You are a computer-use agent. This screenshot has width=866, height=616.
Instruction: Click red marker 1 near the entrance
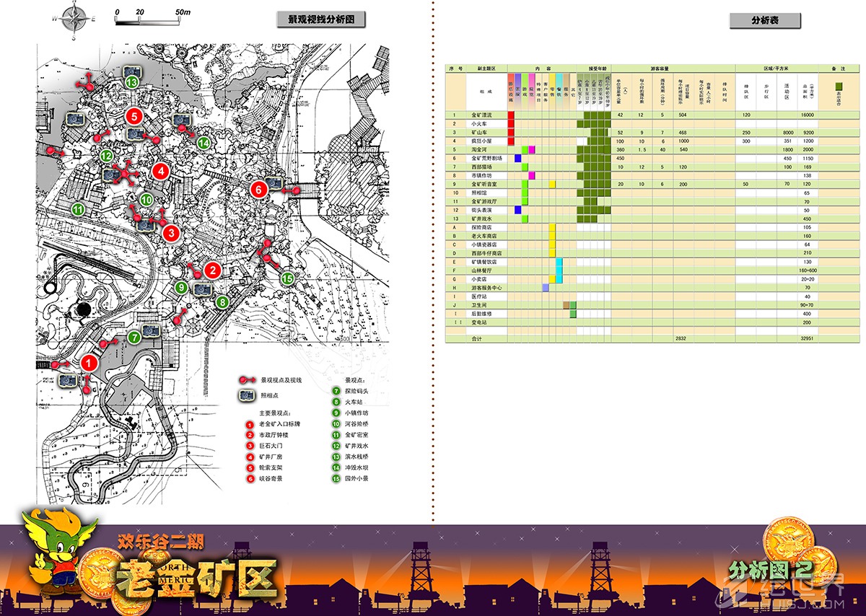tap(89, 363)
